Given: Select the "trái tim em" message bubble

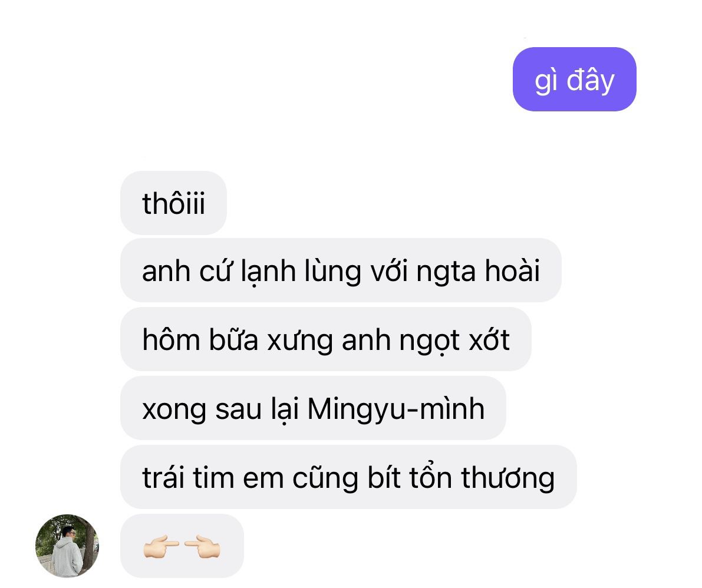Looking at the screenshot, I should pyautogui.click(x=349, y=477).
